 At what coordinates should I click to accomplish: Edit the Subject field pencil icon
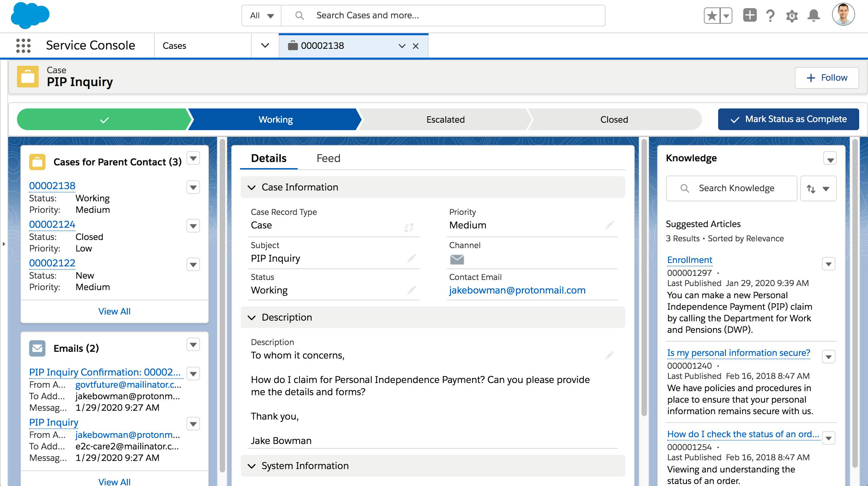pyautogui.click(x=411, y=258)
